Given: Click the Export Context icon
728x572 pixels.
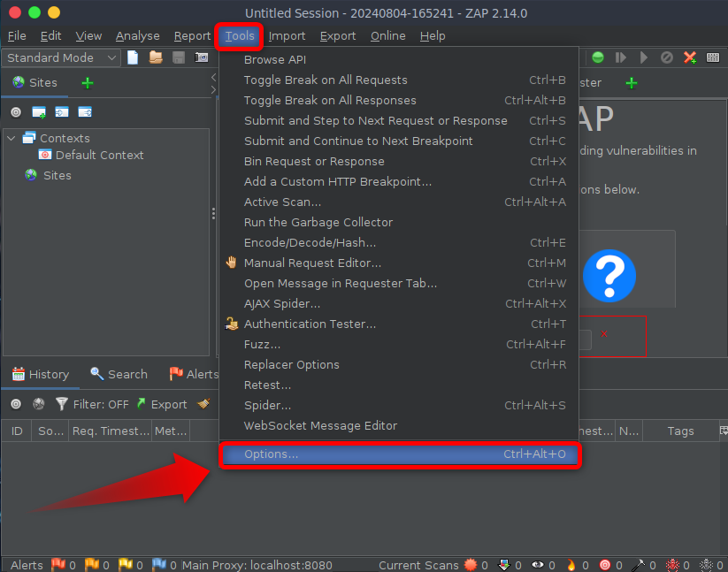Looking at the screenshot, I should (85, 112).
